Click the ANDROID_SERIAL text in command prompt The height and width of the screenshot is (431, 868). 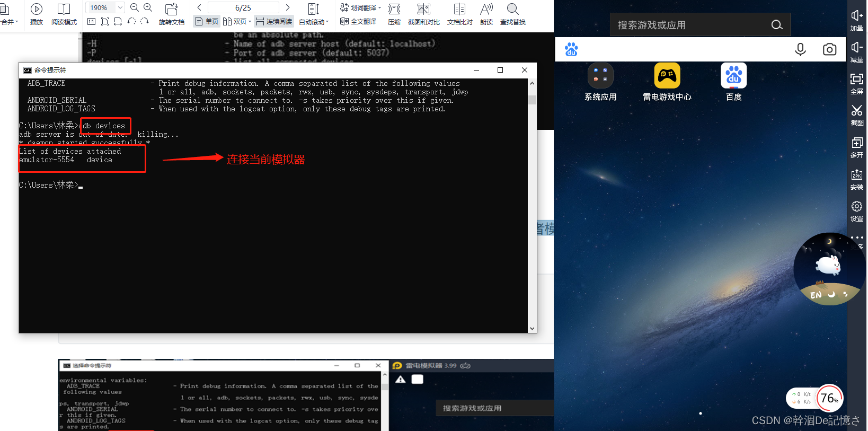pos(57,100)
